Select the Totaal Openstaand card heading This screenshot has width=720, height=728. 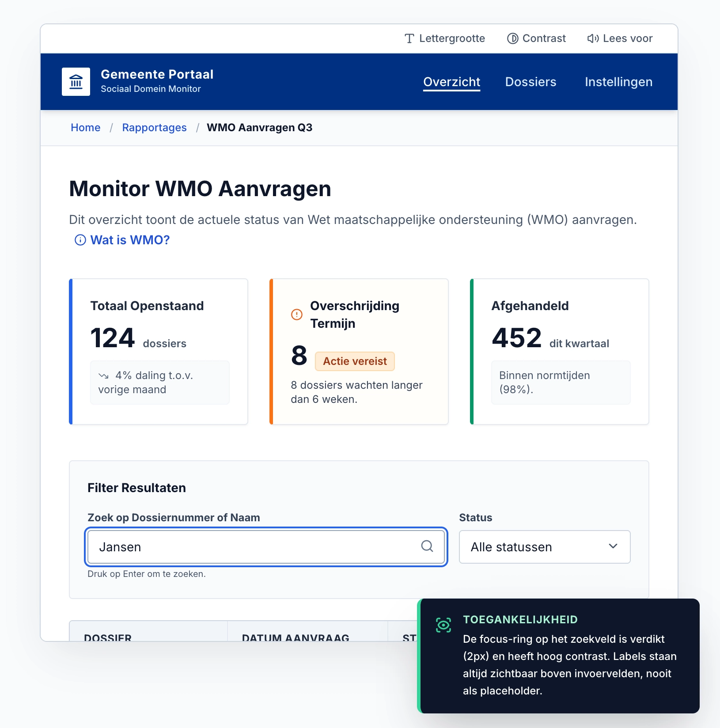(147, 306)
